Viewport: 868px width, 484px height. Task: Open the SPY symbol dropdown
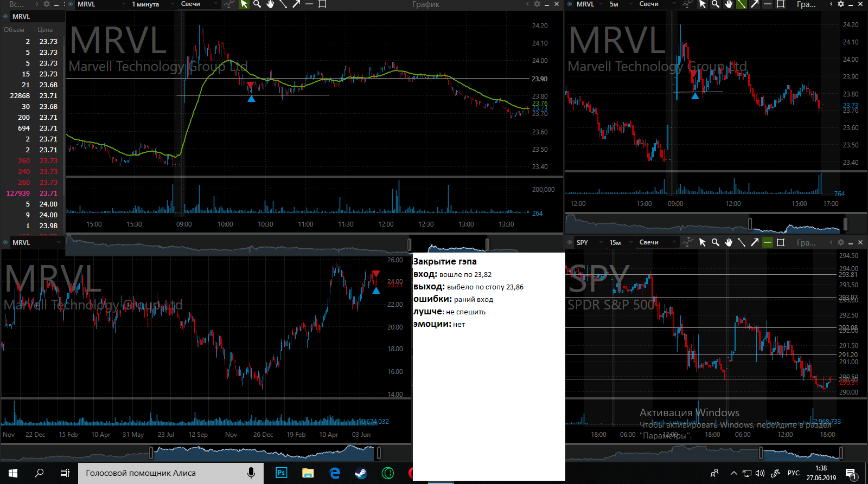589,243
